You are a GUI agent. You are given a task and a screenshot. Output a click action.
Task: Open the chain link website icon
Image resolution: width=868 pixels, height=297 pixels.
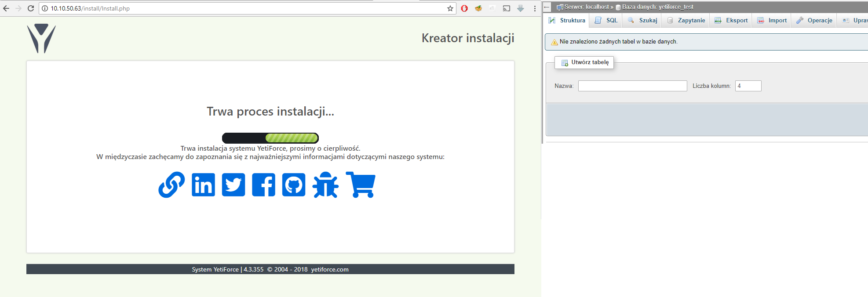pos(171,185)
